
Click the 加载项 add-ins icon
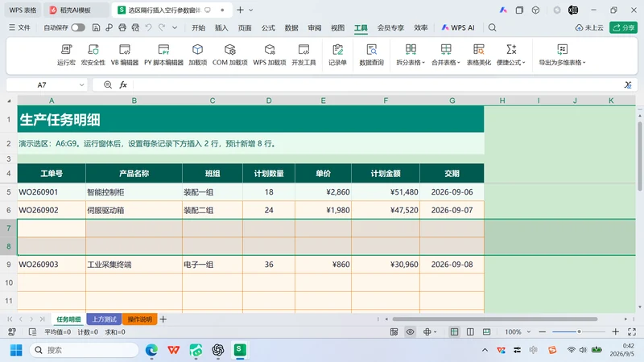[x=197, y=55]
